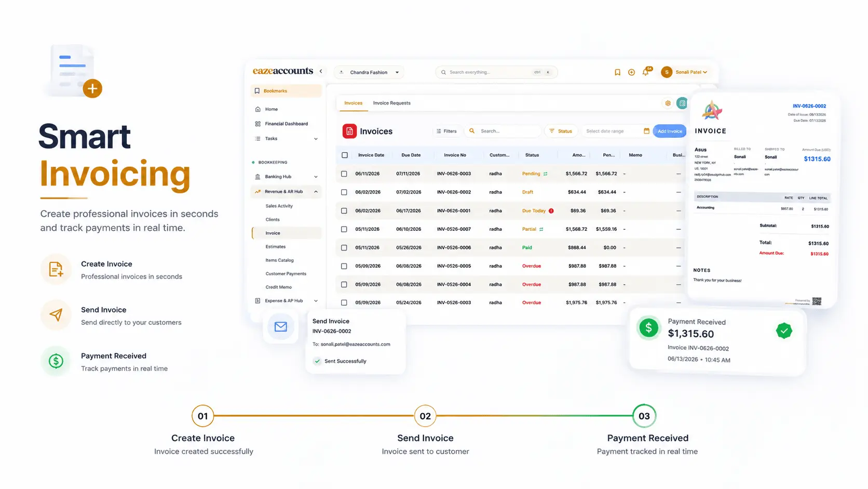This screenshot has width=868, height=489.
Task: Click the bookmark icon in top bar
Action: [617, 72]
